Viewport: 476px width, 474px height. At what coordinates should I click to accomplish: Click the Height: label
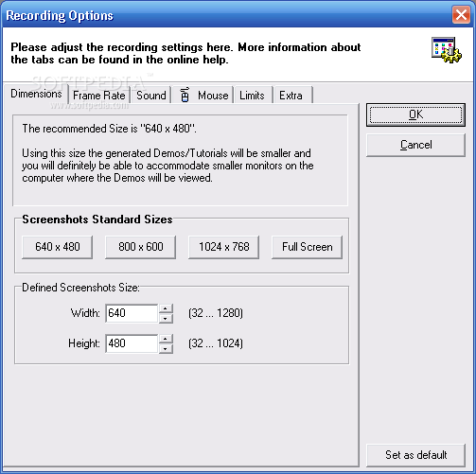pos(84,343)
